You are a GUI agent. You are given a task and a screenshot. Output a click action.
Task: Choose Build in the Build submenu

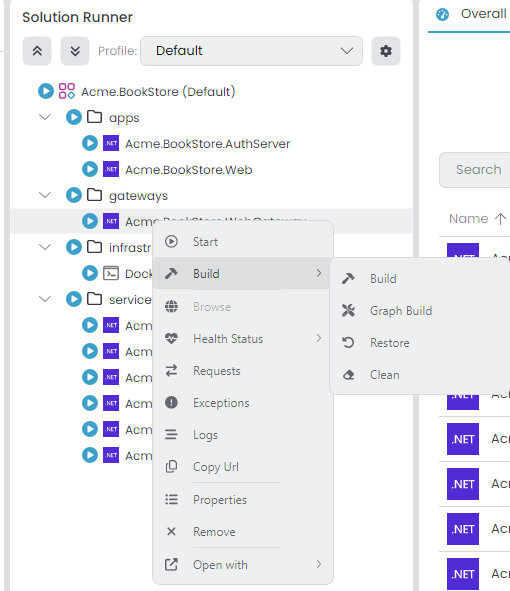point(421,279)
